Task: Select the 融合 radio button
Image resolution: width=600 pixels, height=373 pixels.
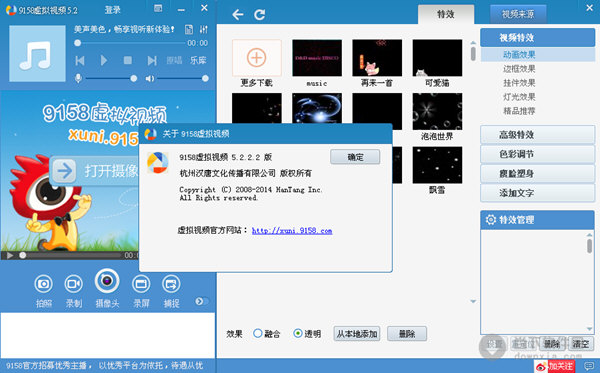Action: (x=258, y=333)
